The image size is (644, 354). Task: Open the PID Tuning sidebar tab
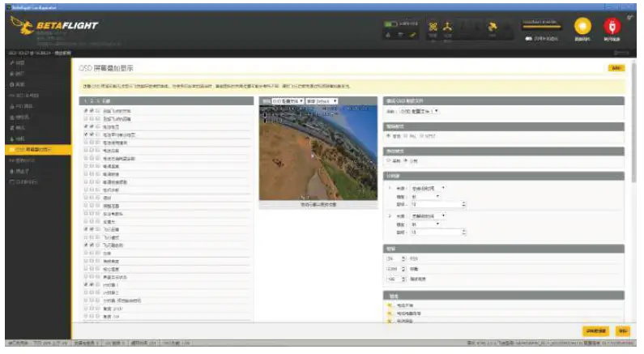pos(38,106)
